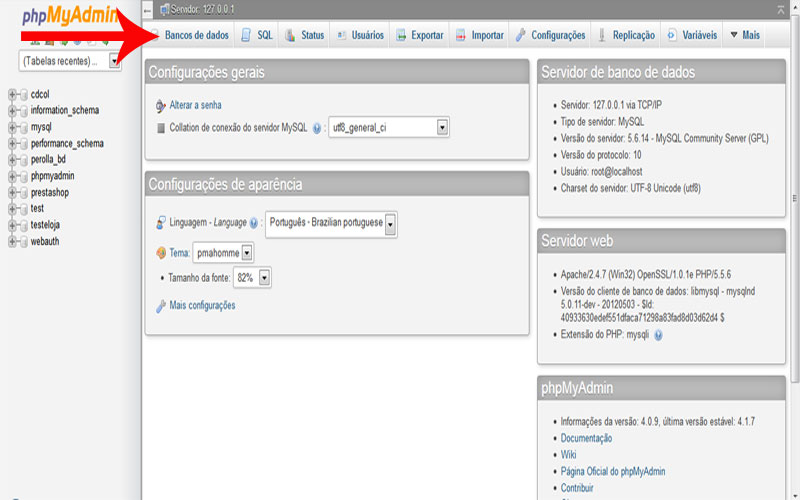The width and height of the screenshot is (800, 500).
Task: Select the testeloja database
Action: pos(45,225)
